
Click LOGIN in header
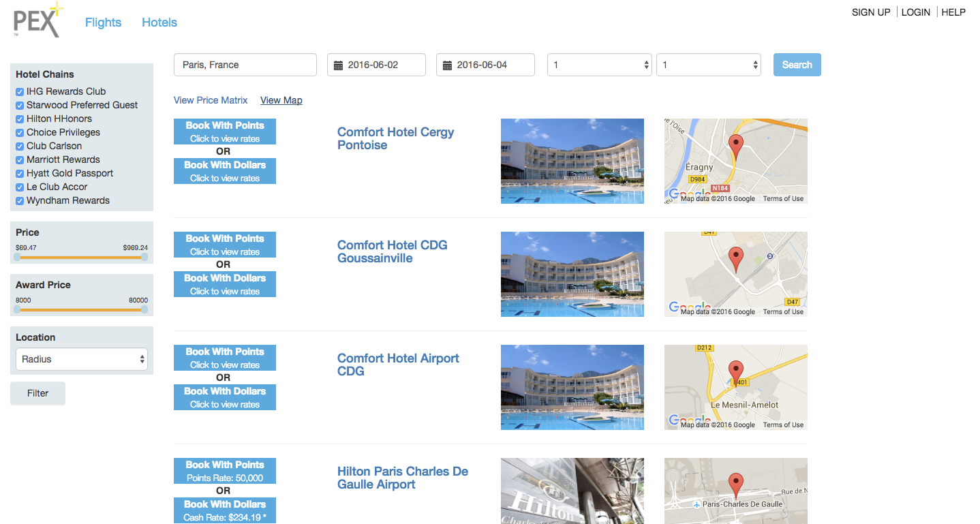coord(915,12)
